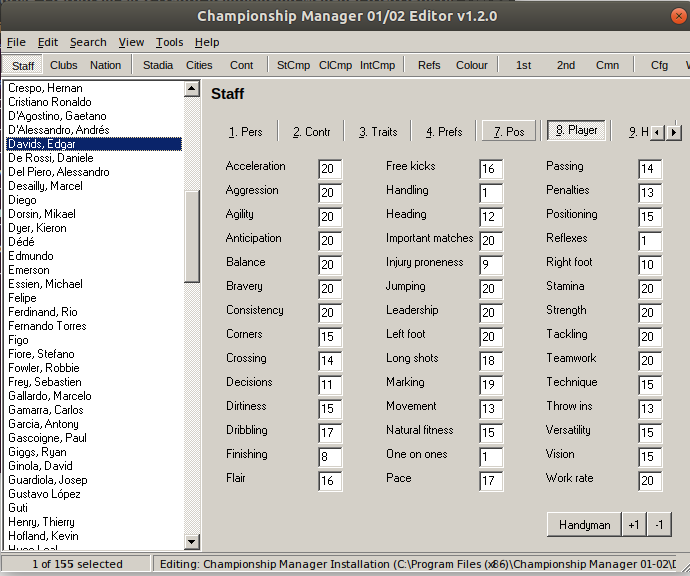
Task: Open the Help menu
Action: 207,42
